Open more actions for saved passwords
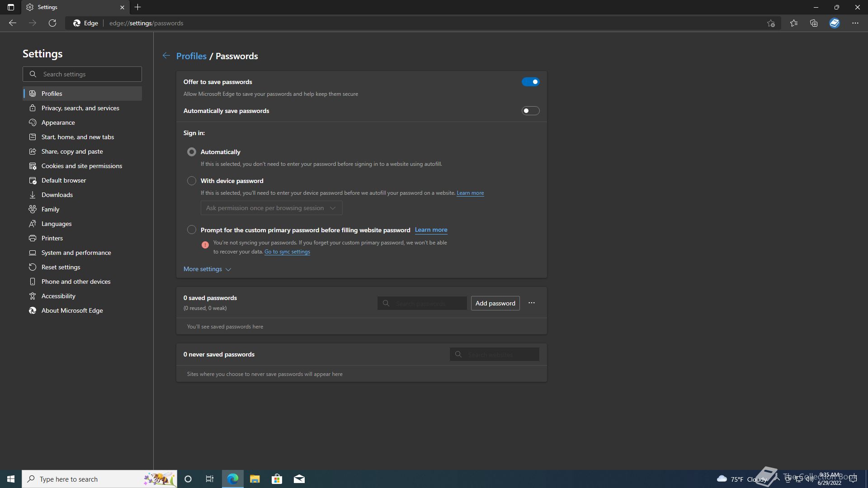Screen dimensions: 868x488 click(x=532, y=303)
